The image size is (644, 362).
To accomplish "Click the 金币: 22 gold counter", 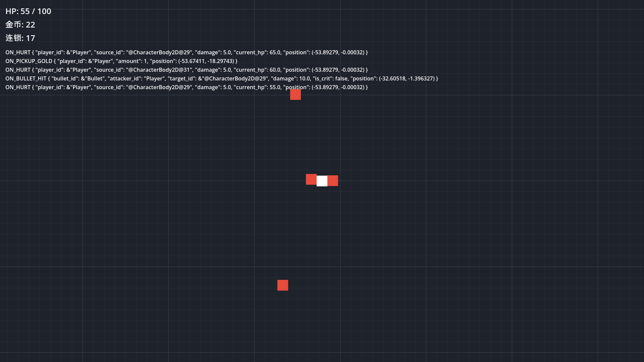I will (x=20, y=25).
